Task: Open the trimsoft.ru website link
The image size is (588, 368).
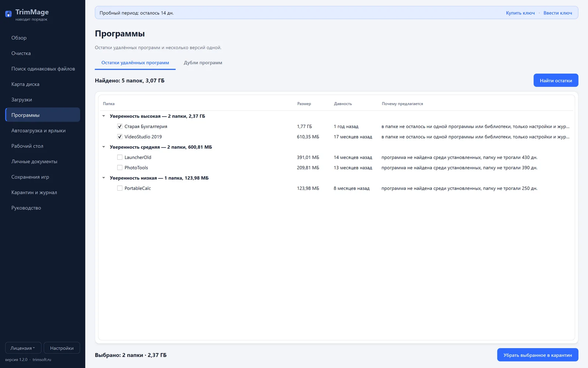Action: tap(42, 360)
